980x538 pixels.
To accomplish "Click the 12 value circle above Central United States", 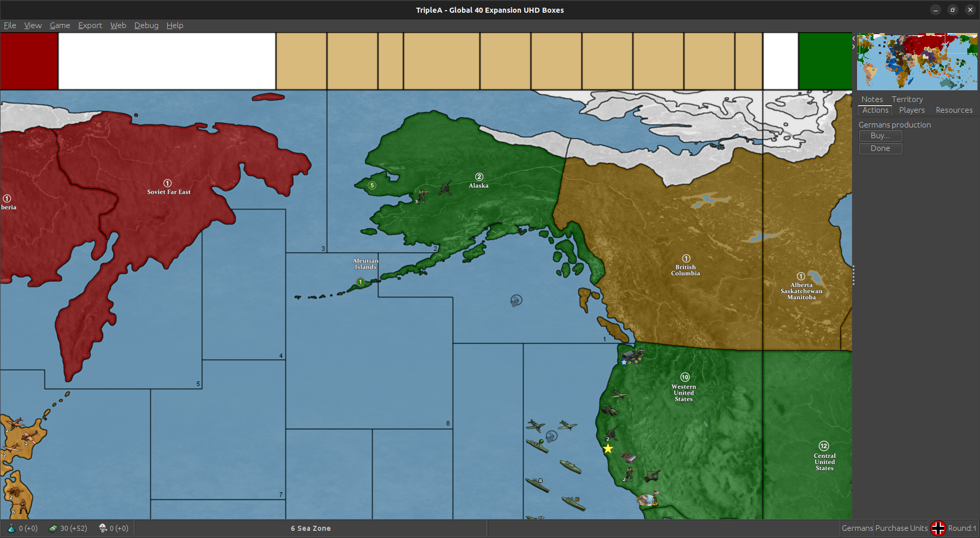I will pos(824,446).
